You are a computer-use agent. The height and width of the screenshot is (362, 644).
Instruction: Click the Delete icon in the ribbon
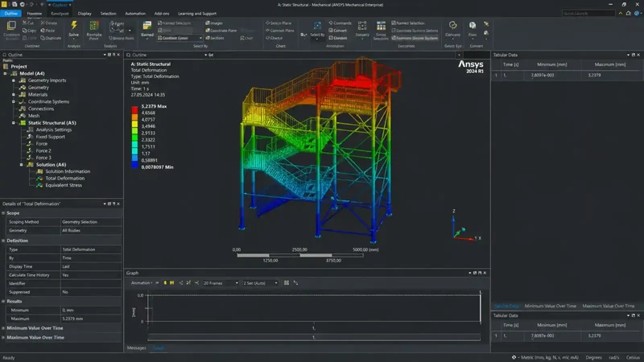point(43,23)
